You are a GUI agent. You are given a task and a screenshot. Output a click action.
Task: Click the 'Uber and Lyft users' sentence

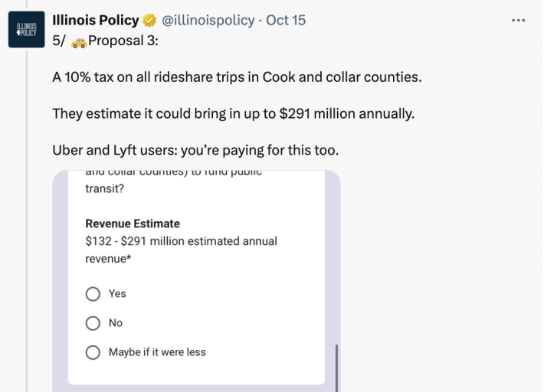click(x=195, y=150)
